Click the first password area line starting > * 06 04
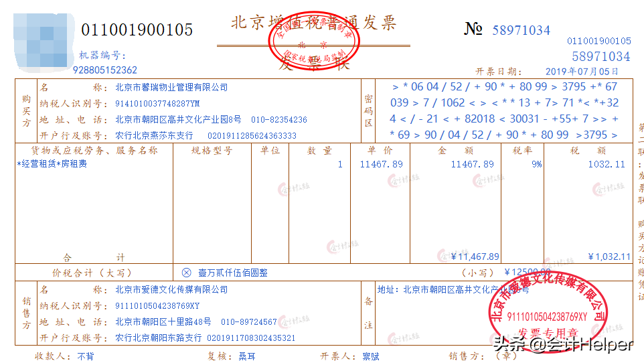This screenshot has height=363, width=644. pos(505,87)
